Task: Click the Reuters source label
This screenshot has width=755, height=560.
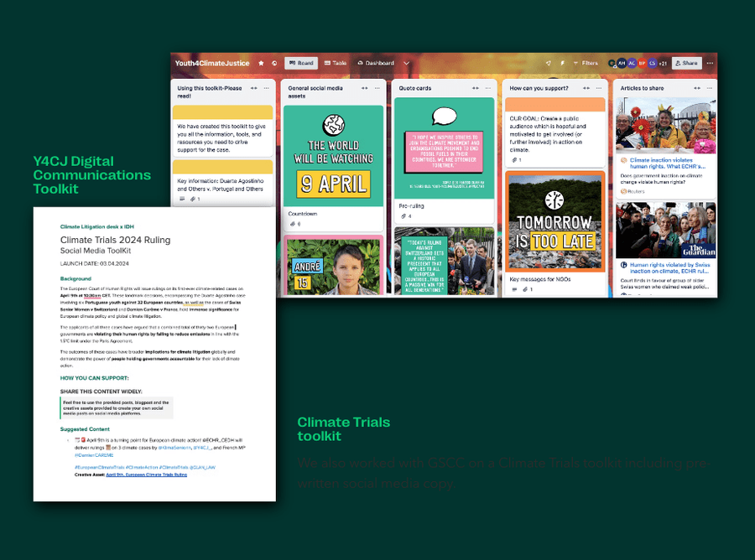Action: 633,191
